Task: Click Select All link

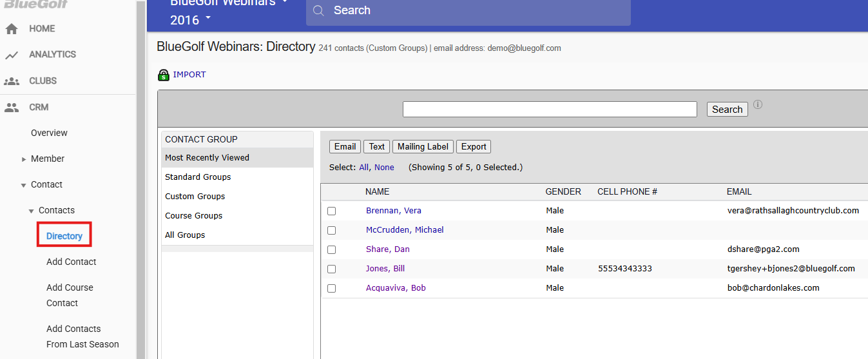Action: point(363,168)
